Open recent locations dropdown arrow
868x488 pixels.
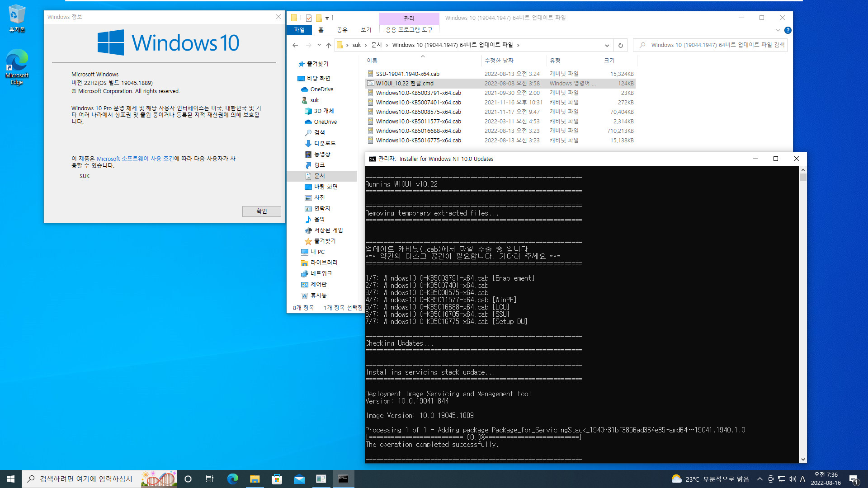[319, 45]
